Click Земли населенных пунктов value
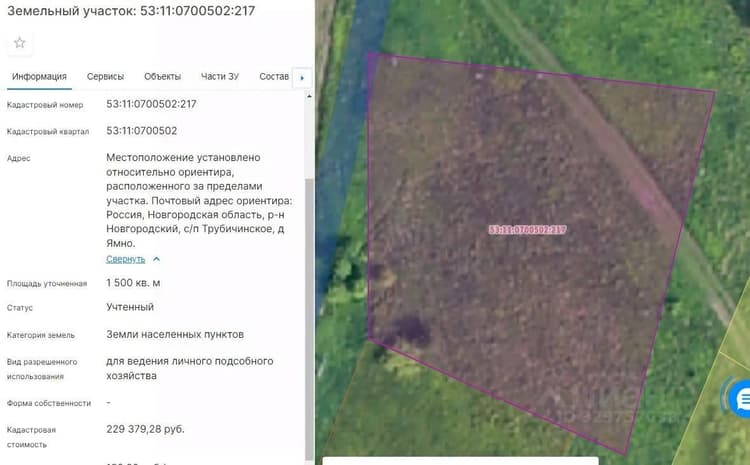The height and width of the screenshot is (465, 750). (x=175, y=334)
